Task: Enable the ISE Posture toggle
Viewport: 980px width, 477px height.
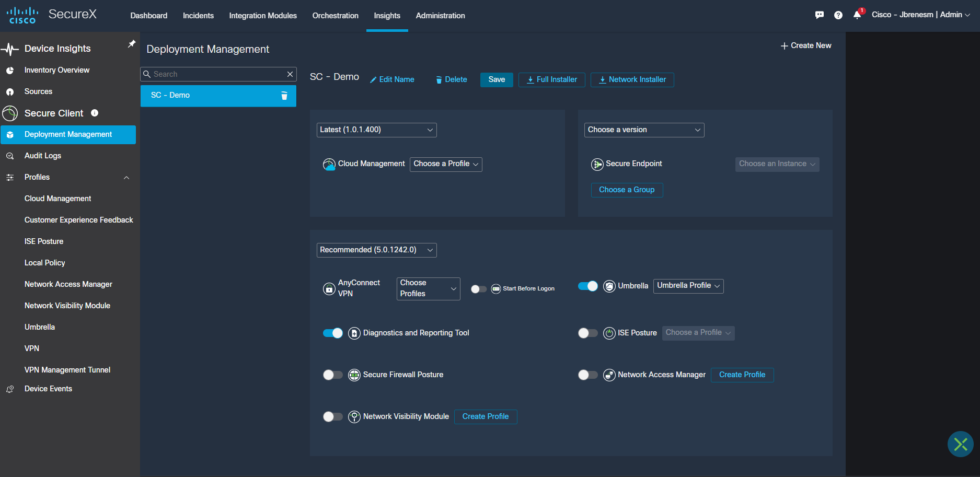Action: [588, 333]
